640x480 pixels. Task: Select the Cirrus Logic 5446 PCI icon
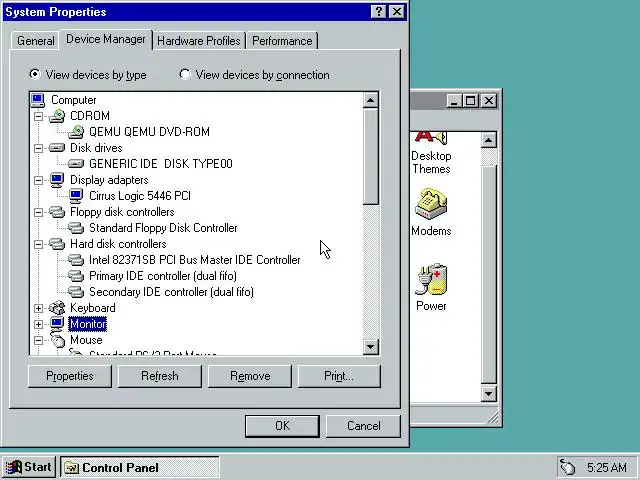pyautogui.click(x=76, y=196)
